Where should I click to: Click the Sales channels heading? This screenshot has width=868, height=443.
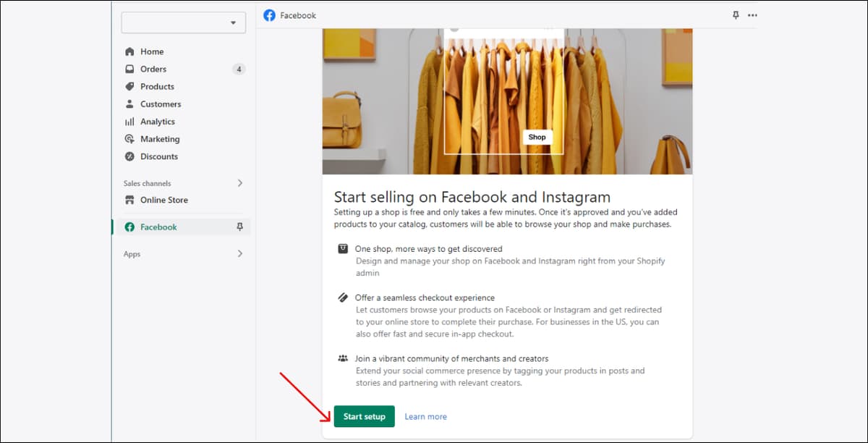tap(148, 183)
